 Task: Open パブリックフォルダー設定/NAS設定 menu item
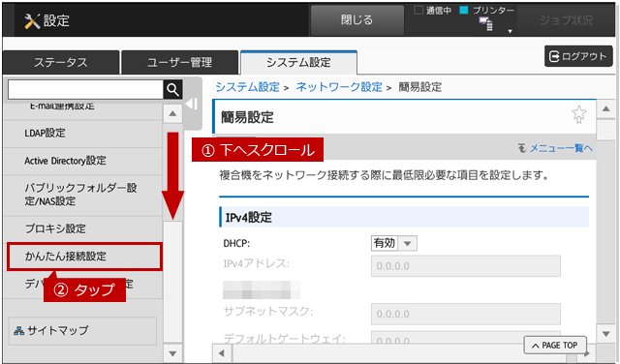tap(82, 195)
